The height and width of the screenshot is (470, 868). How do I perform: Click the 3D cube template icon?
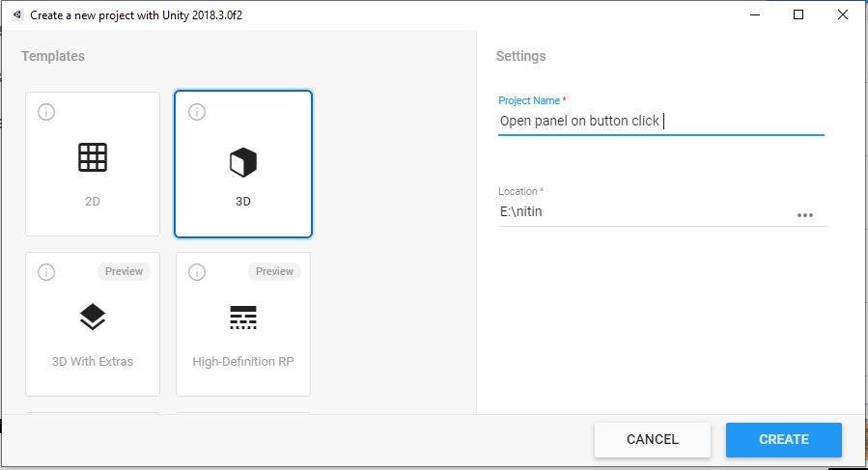click(243, 162)
